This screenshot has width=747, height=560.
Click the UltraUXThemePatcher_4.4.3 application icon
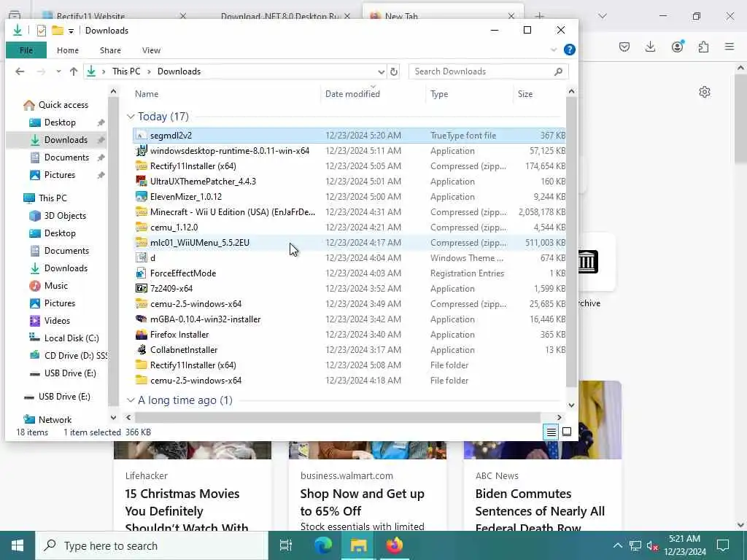coord(141,182)
